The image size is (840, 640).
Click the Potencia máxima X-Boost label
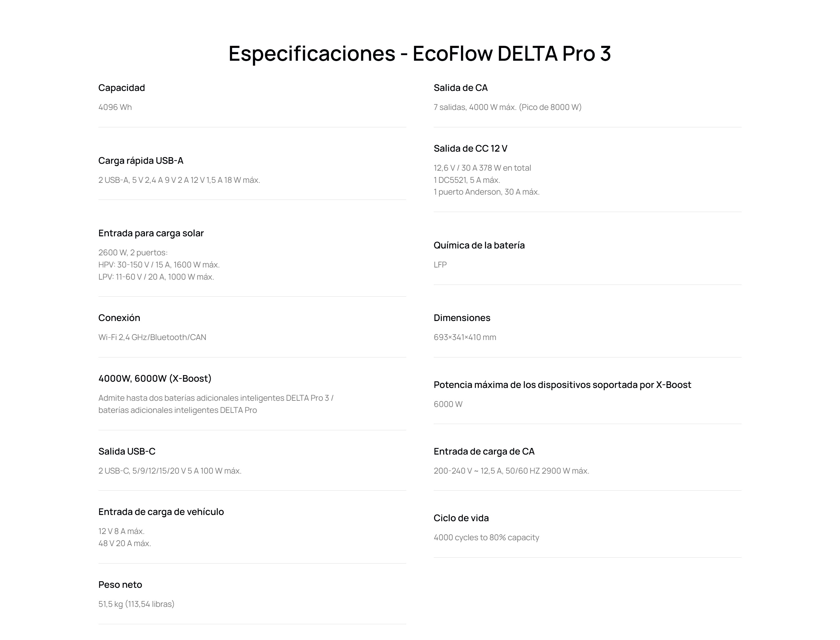coord(562,385)
